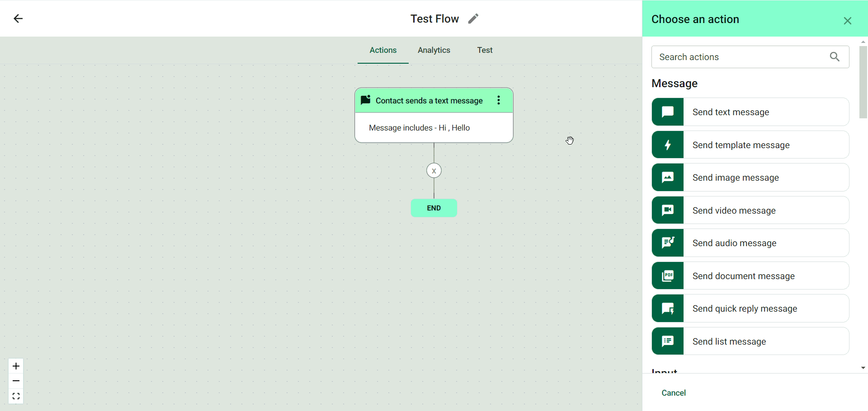The width and height of the screenshot is (868, 411).
Task: Click the back arrow icon
Action: 18,19
